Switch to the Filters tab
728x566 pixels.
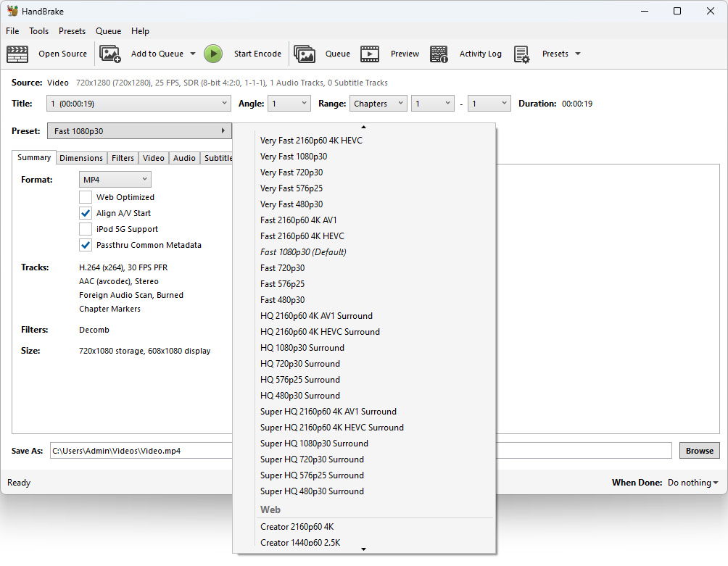[x=123, y=158]
